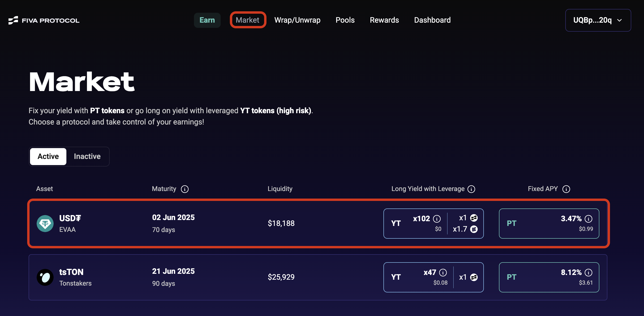Open the Dashboard page
The image size is (644, 316).
click(x=432, y=20)
